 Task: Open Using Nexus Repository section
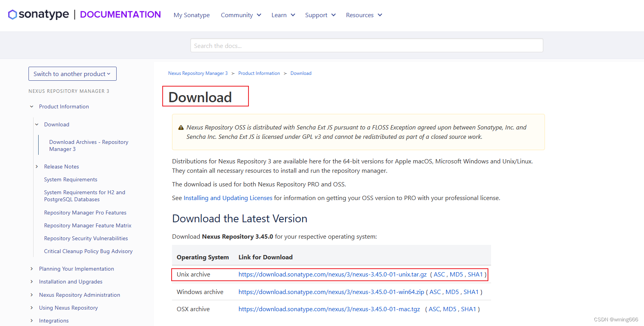point(68,308)
